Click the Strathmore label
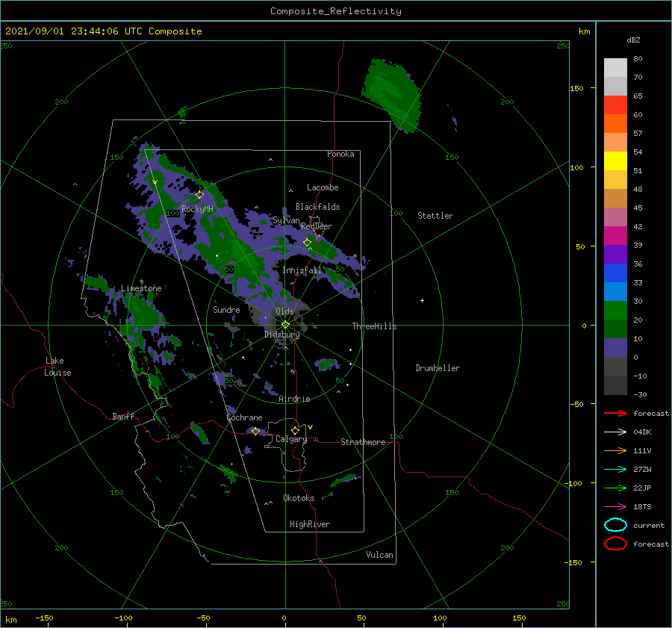Image resolution: width=672 pixels, height=628 pixels. (363, 442)
